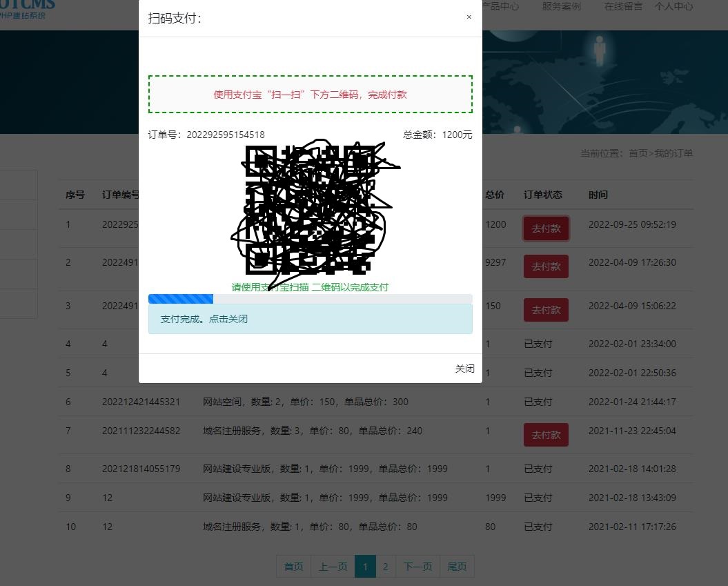
Task: Go to 个人中心 in the top navigation
Action: [673, 7]
